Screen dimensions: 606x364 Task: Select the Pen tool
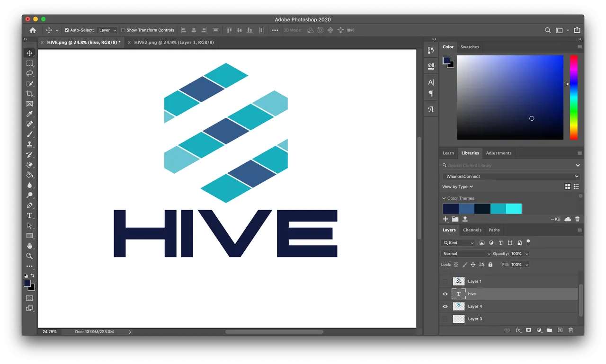(29, 205)
